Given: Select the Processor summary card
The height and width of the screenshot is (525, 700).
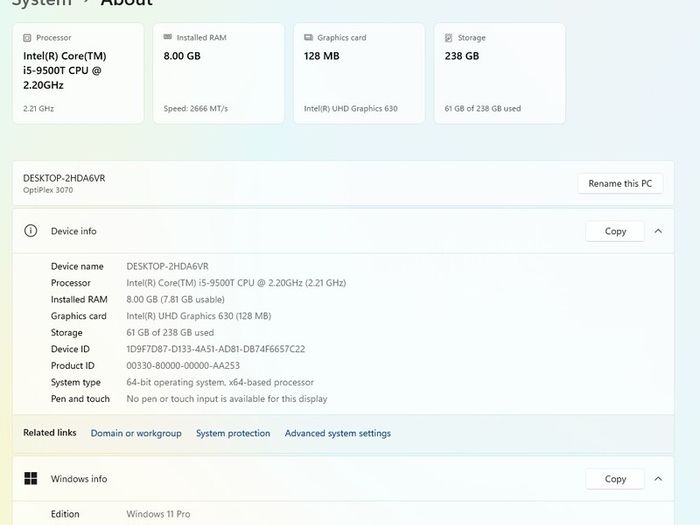Looking at the screenshot, I should pos(78,73).
